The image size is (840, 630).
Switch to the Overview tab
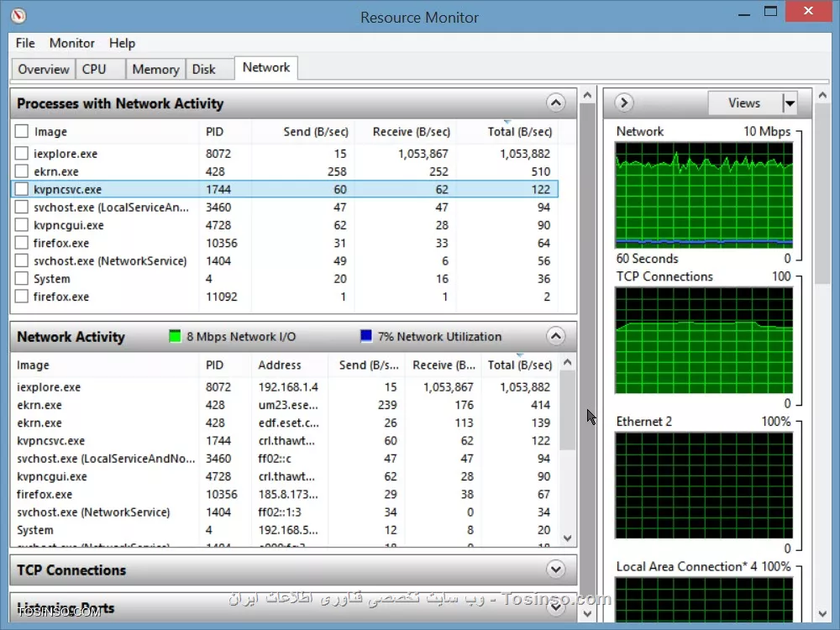coord(44,69)
